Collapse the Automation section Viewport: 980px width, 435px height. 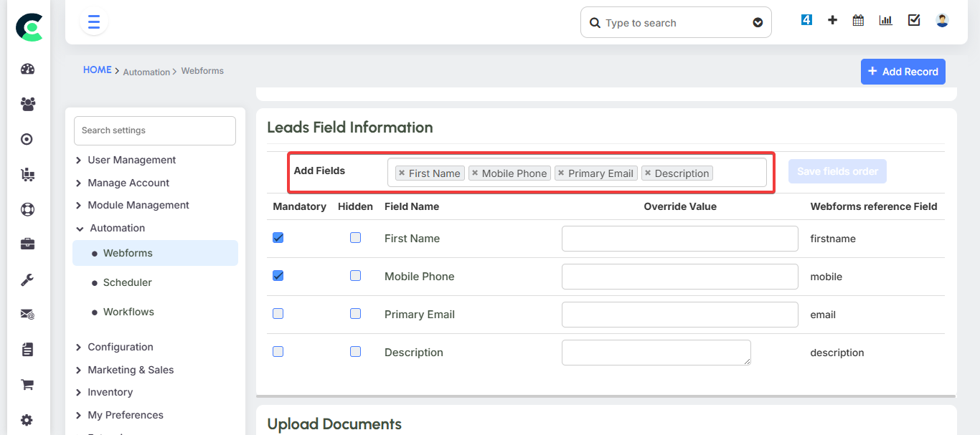pyautogui.click(x=116, y=227)
